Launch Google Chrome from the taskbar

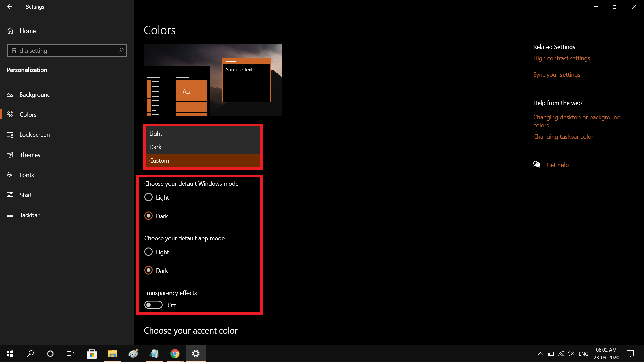tap(175, 353)
